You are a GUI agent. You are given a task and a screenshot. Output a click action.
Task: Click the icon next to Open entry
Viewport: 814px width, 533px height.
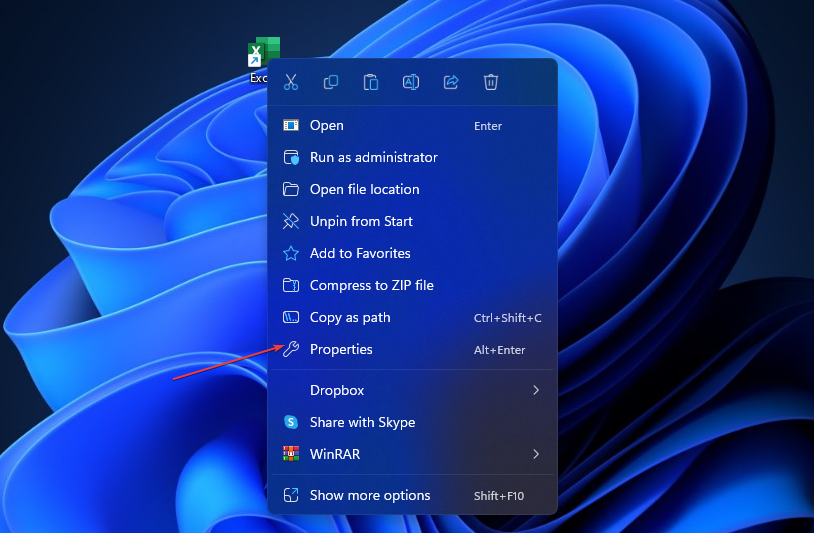pyautogui.click(x=291, y=125)
